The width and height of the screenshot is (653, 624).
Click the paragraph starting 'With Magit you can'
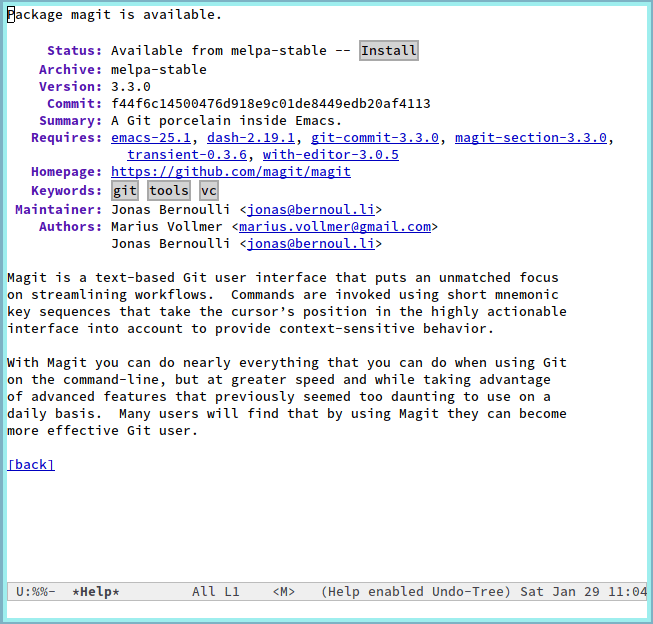[287, 397]
